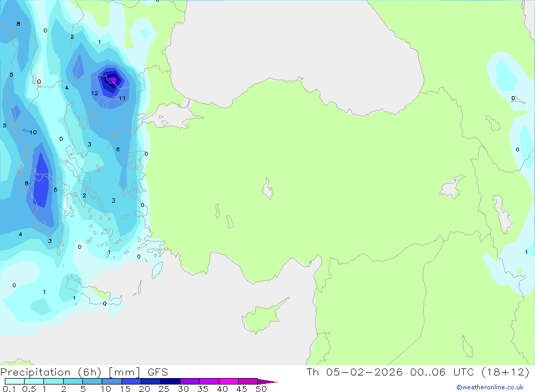Click the 0.1–0.5 mm legend swatch
Viewport: 535px width, 392px height.
(x=14, y=381)
